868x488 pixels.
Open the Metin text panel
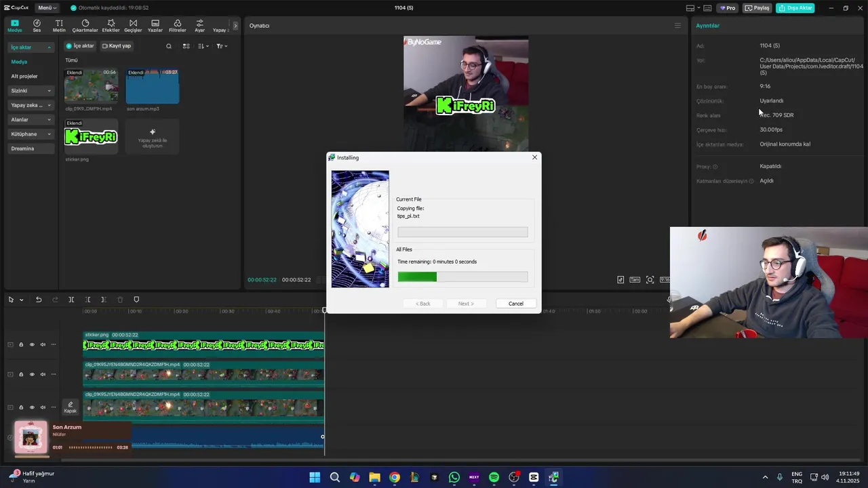tap(59, 26)
